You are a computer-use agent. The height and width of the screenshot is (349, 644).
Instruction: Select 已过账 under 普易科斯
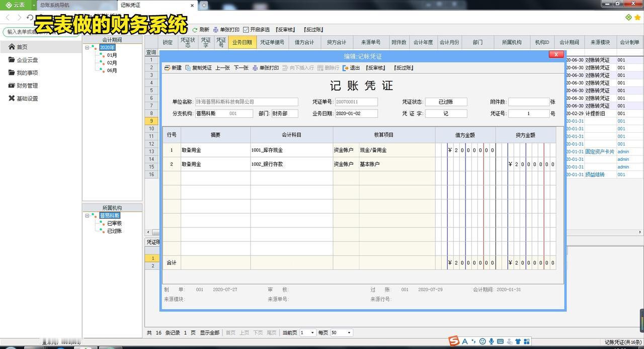(114, 231)
